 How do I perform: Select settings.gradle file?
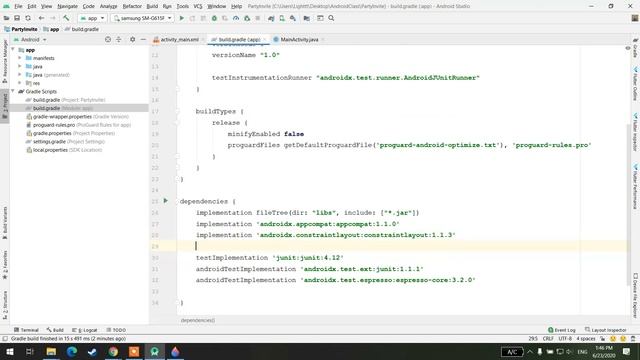coord(65,141)
